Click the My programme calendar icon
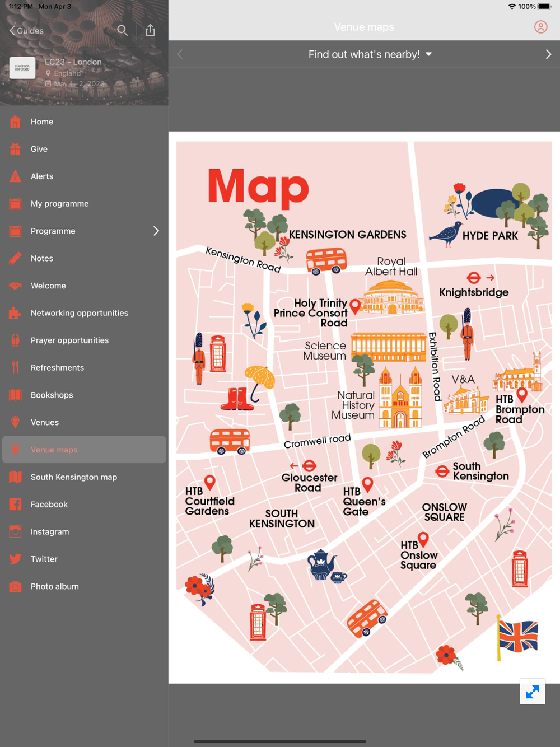The height and width of the screenshot is (747, 560). (x=15, y=204)
